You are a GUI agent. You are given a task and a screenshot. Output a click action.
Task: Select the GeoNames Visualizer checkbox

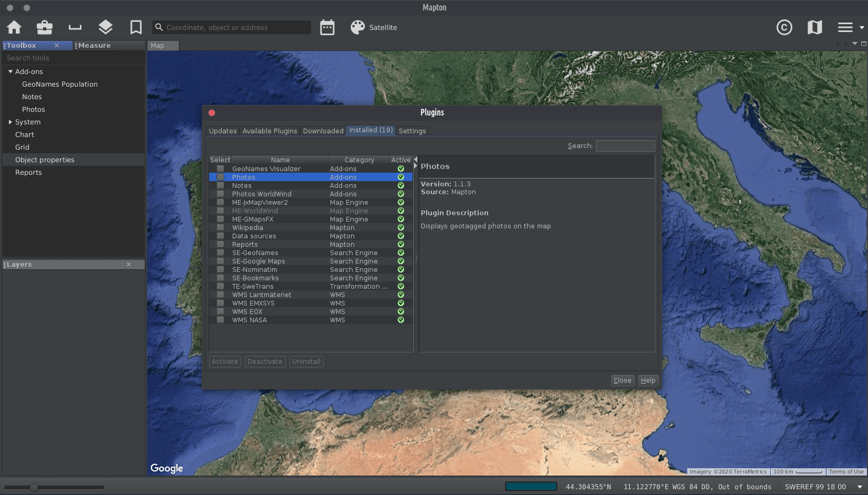[x=221, y=168]
